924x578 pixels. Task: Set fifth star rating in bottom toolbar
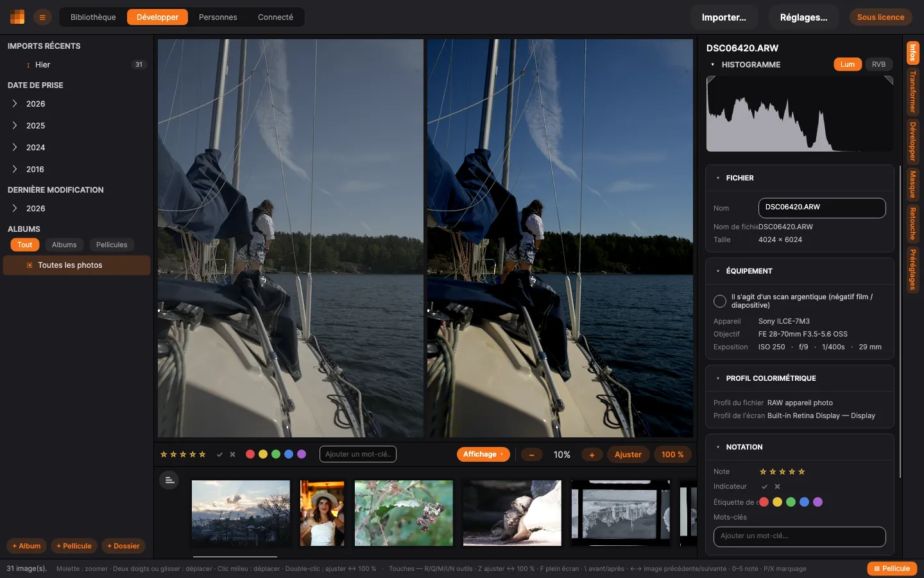click(202, 455)
